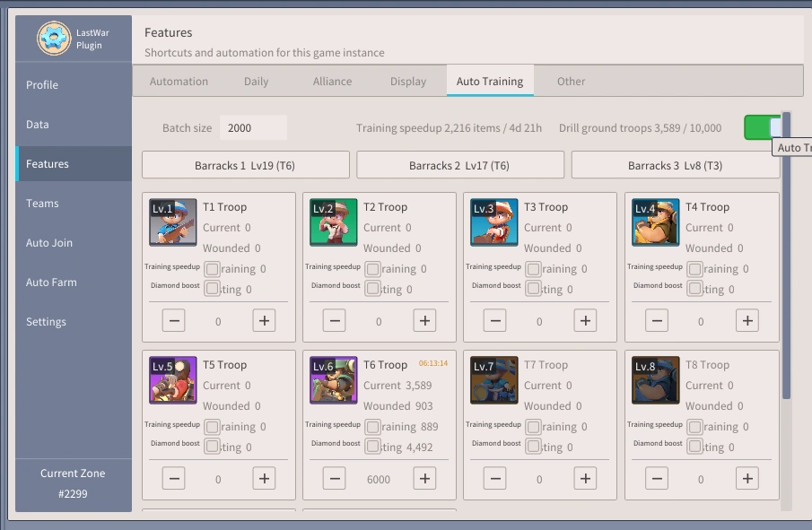Switch to the Other tab
This screenshot has height=530, width=812.
(x=571, y=82)
